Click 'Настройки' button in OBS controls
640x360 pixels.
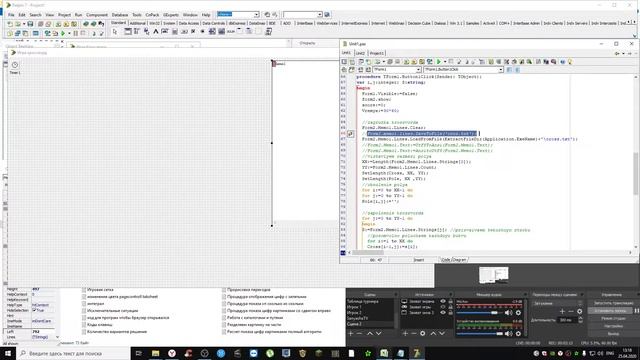(613, 326)
